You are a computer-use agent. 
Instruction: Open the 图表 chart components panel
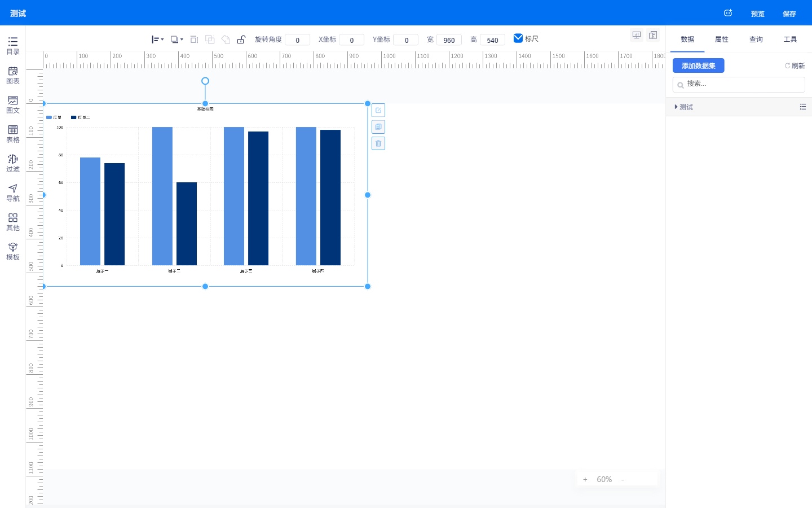(12, 75)
